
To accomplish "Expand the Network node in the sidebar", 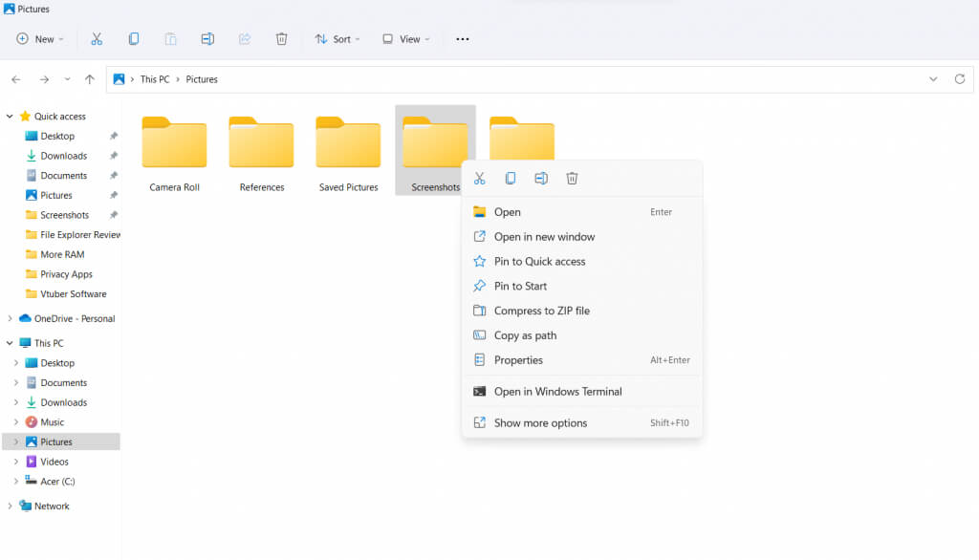I will tap(10, 506).
